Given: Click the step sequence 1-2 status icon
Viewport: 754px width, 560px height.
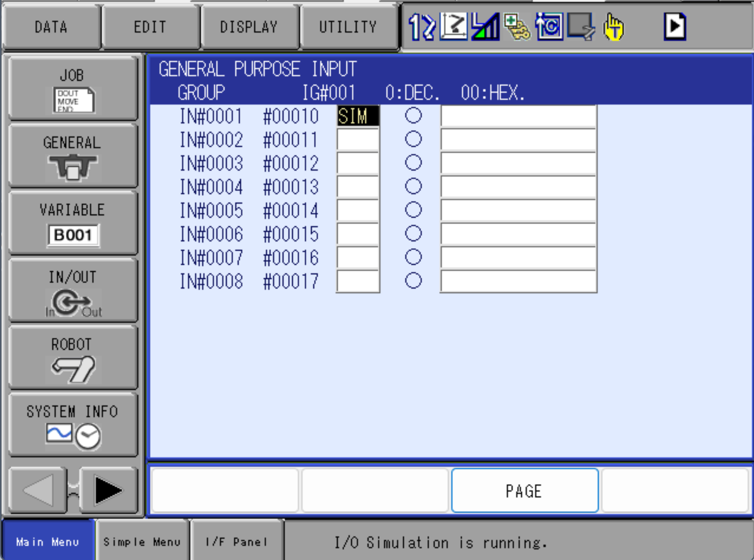Looking at the screenshot, I should coord(421,26).
